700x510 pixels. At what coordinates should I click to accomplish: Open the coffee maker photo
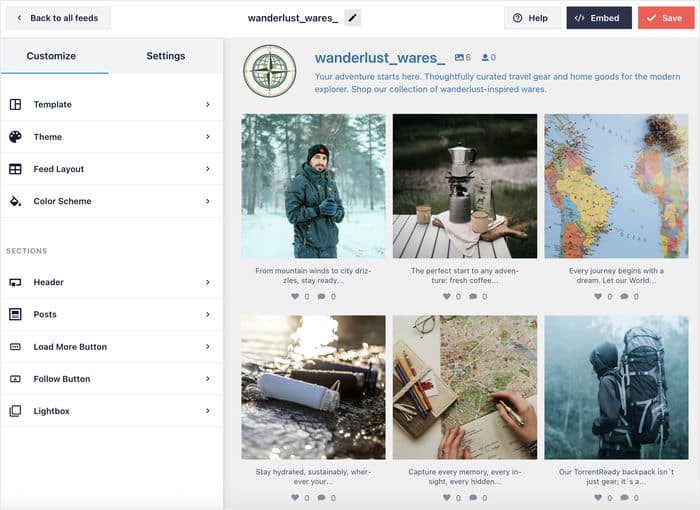coord(465,186)
